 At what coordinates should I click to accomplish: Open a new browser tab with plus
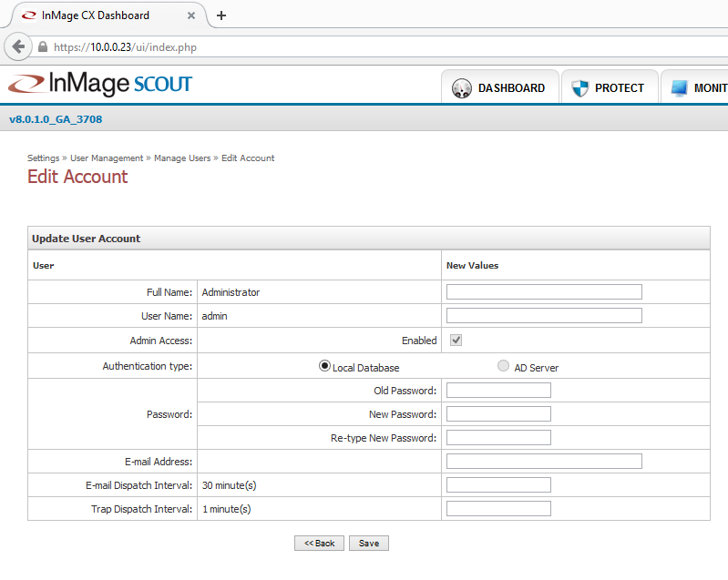coord(221,15)
